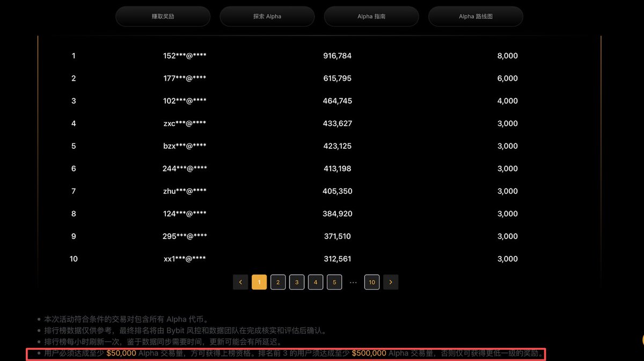The width and height of the screenshot is (644, 361).
Task: Click the $500,000 amount in the bottom note
Action: [x=369, y=353]
